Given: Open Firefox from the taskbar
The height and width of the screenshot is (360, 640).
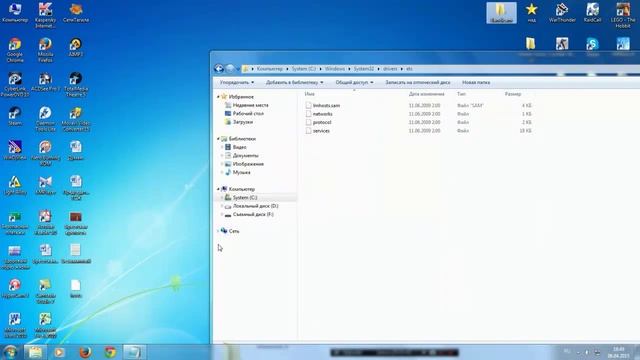Looking at the screenshot, I should point(85,352).
